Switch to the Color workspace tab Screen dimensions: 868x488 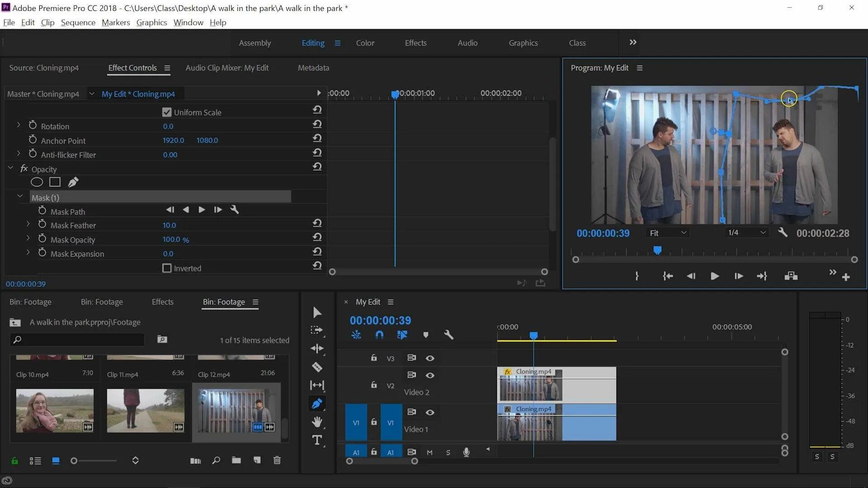click(365, 43)
